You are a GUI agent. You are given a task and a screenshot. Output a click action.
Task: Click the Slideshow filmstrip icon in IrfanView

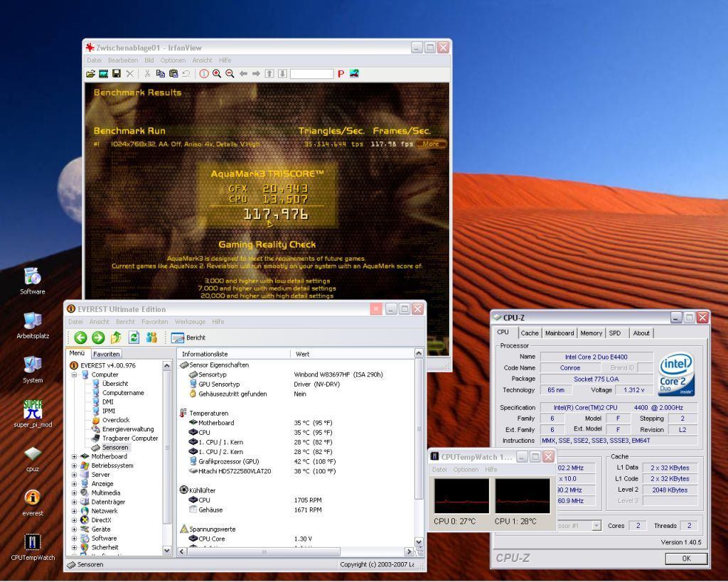pyautogui.click(x=104, y=74)
